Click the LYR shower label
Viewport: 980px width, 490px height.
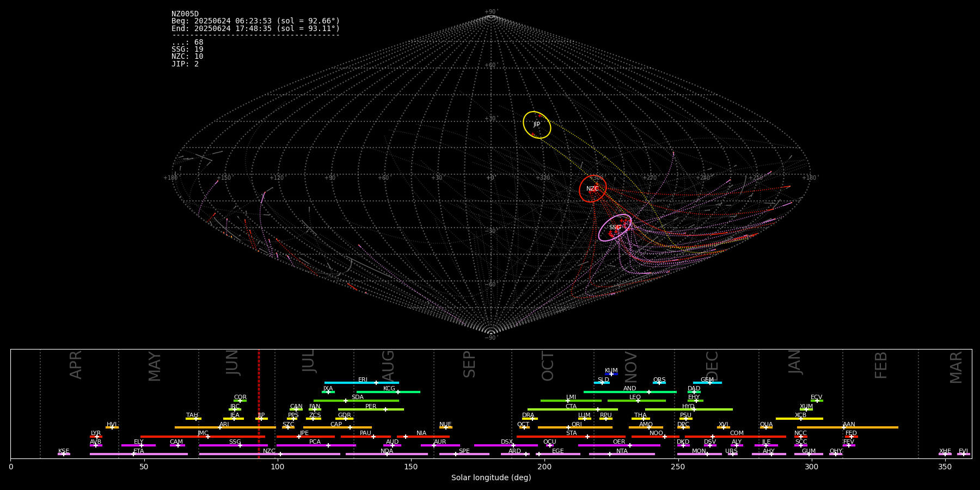(96, 433)
